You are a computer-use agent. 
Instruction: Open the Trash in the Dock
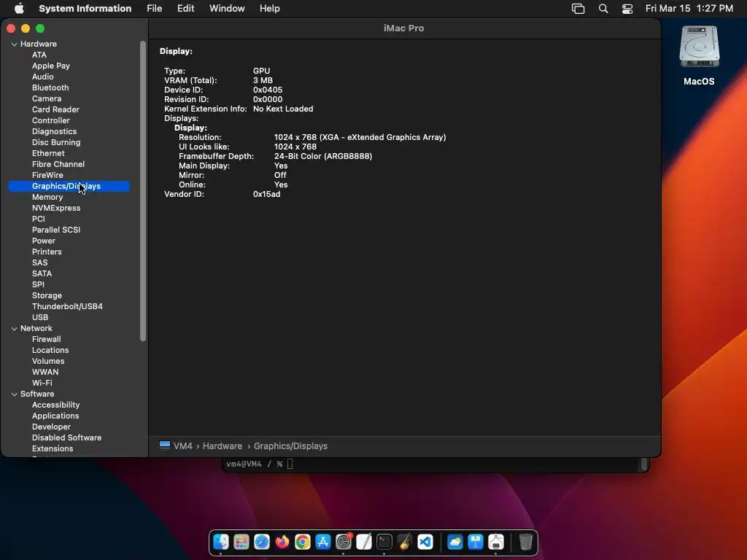pyautogui.click(x=525, y=542)
